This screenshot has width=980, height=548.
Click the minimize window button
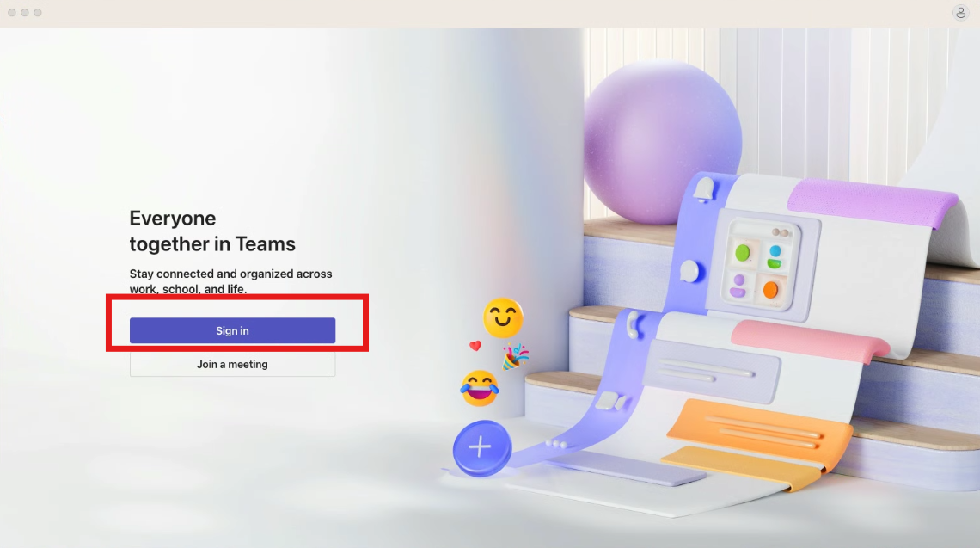(25, 13)
